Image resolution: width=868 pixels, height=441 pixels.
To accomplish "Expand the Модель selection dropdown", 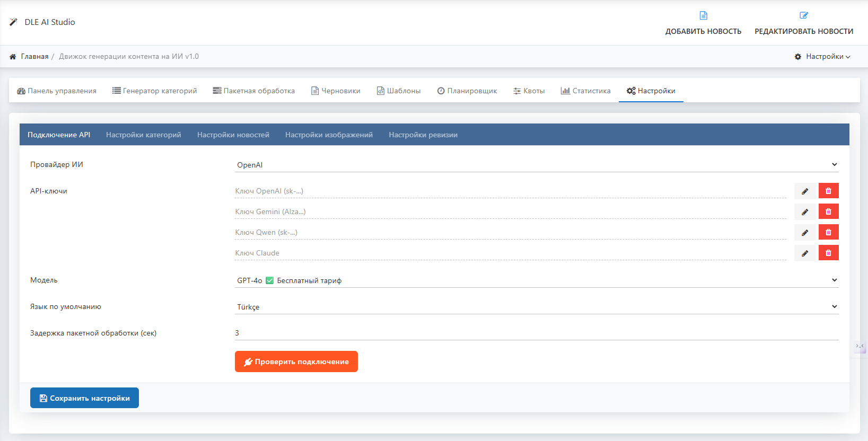I will click(536, 280).
